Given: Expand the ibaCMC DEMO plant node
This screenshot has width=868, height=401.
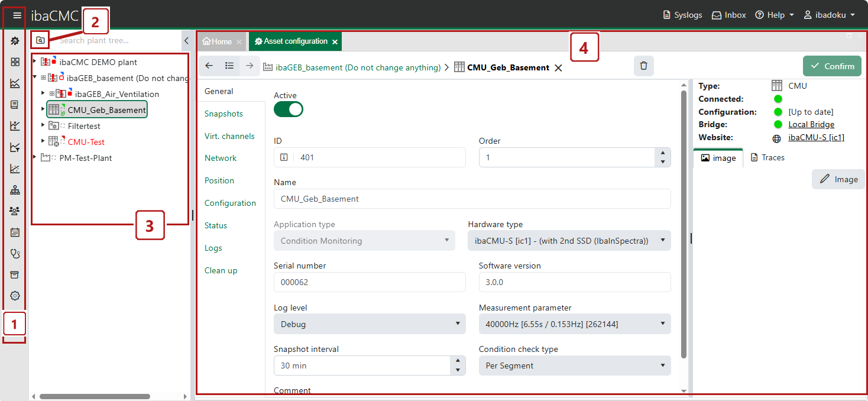Looking at the screenshot, I should 35,62.
